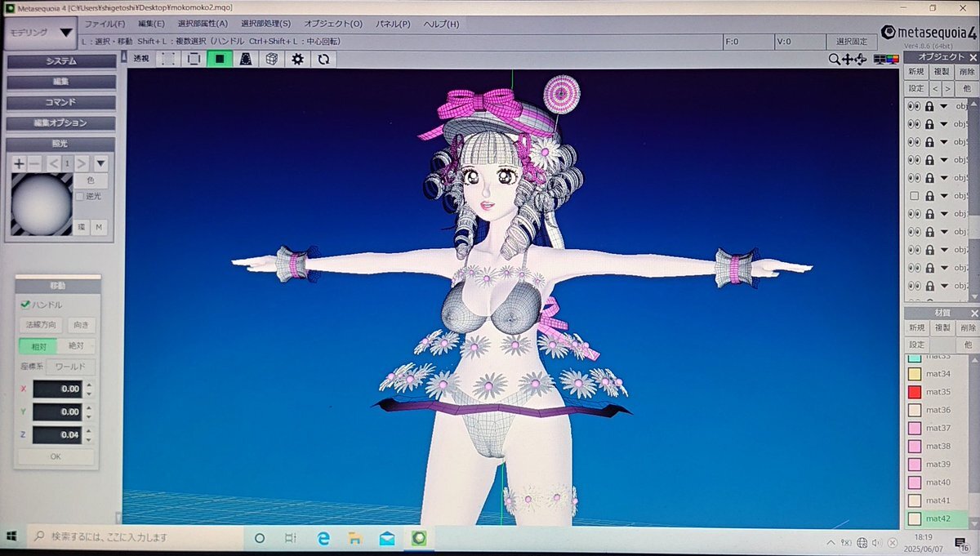Viewport: 980px width, 556px height.
Task: Open the Windows Start menu
Action: point(12,537)
